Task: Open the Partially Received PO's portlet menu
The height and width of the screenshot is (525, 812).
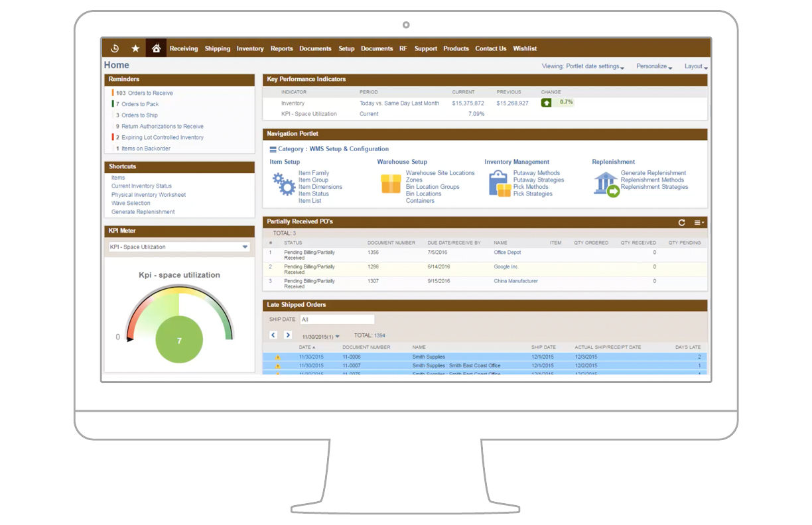Action: (699, 223)
